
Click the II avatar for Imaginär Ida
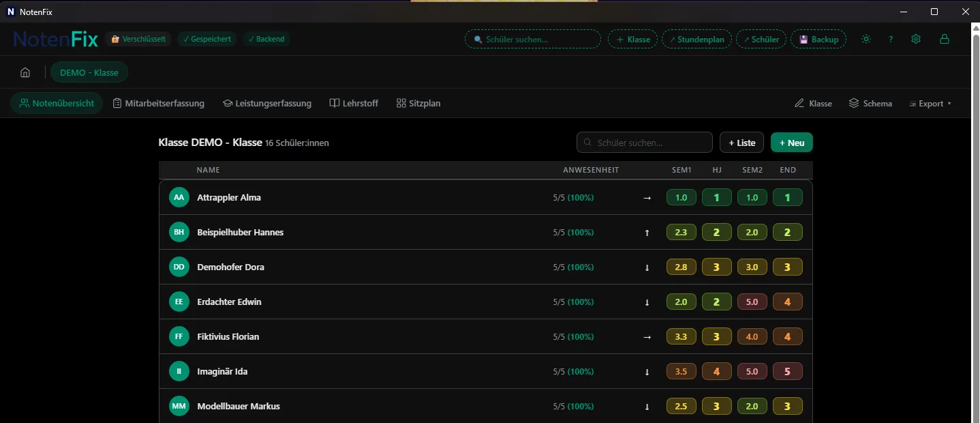click(179, 371)
